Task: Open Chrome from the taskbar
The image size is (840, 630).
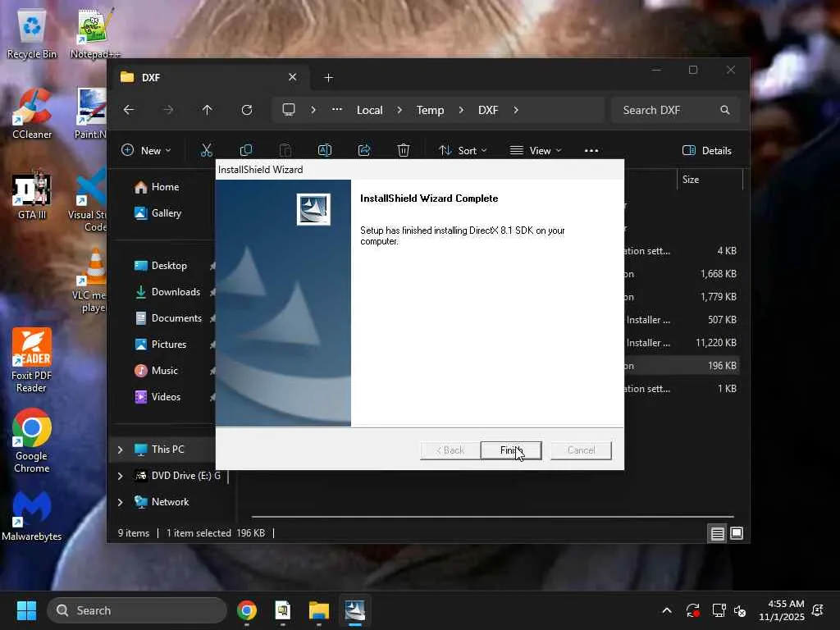Action: 247,610
